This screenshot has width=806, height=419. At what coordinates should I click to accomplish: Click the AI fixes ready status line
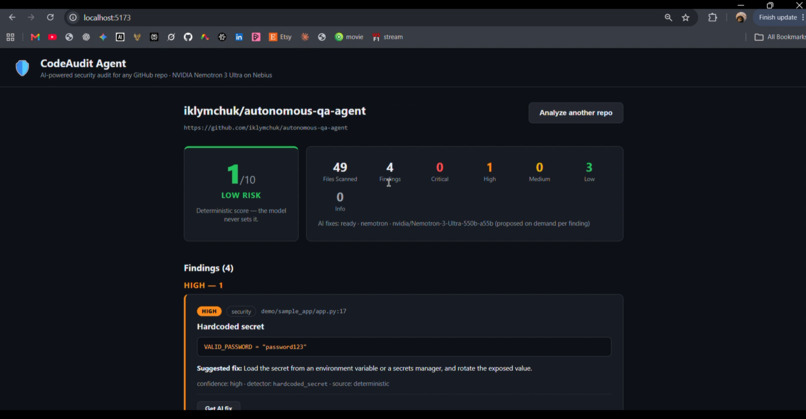(453, 224)
